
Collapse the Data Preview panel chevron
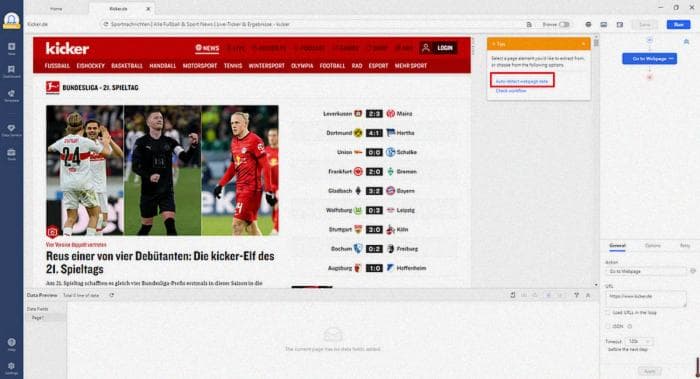[x=588, y=295]
